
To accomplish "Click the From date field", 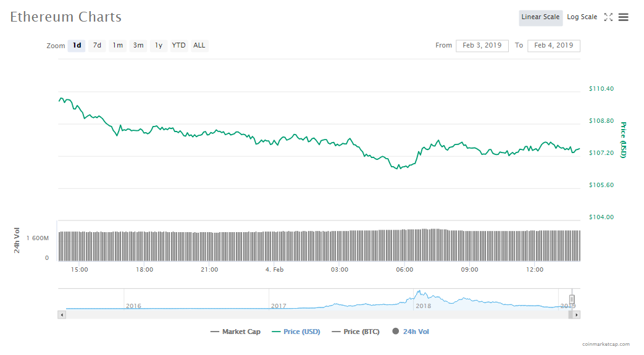I will [482, 46].
